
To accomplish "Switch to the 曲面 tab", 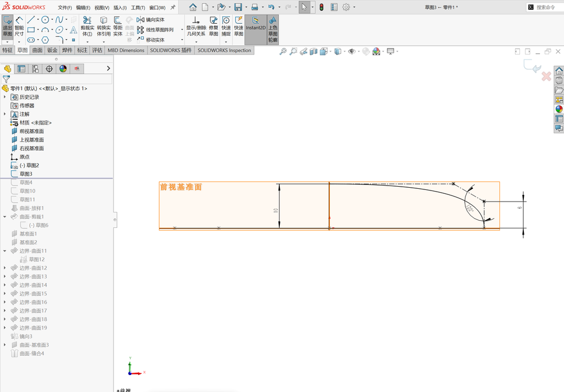I will tap(37, 50).
